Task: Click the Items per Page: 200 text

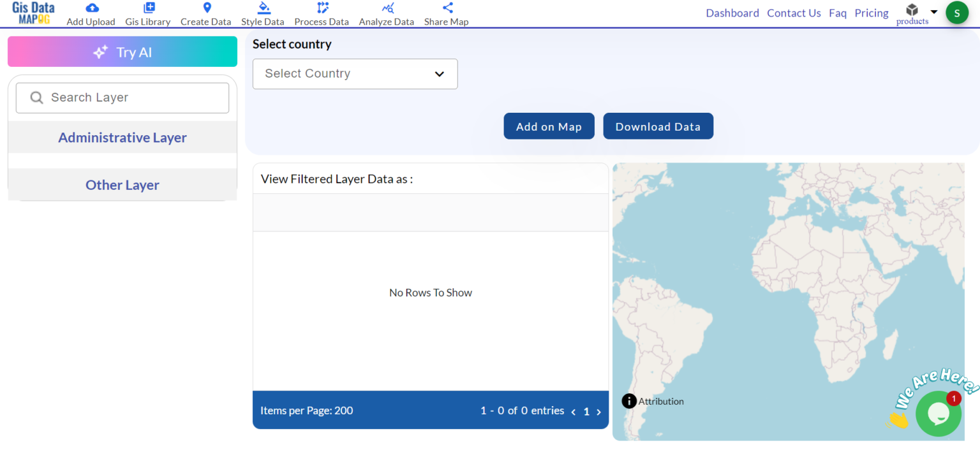Action: 306,410
